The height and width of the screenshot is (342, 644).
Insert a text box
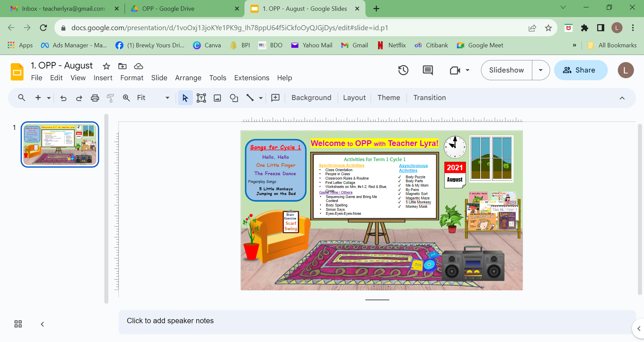click(x=201, y=98)
